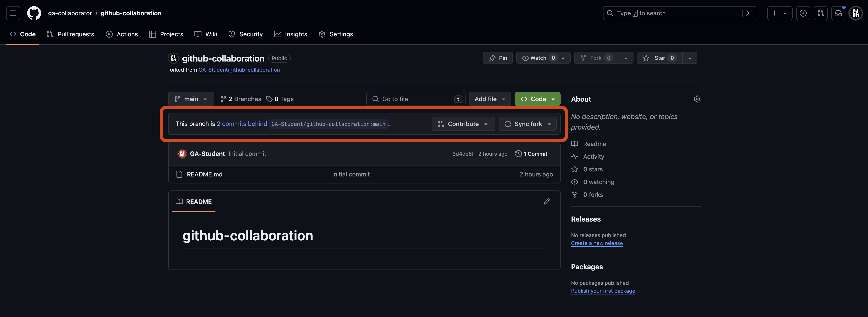Follow the GA-Student/github-collaboration fork source link

pos(239,70)
